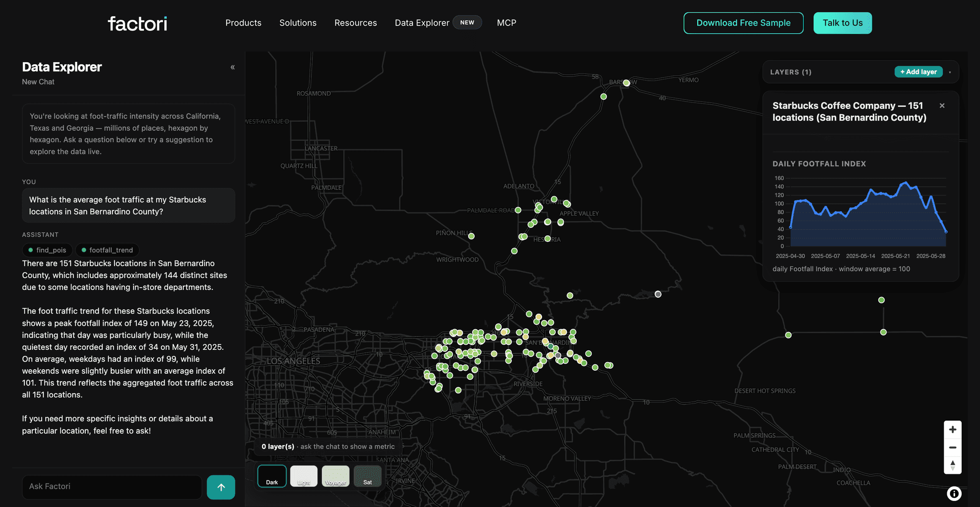Viewport: 980px width, 507px height.
Task: Click the Data Explorer panel title
Action: 62,67
